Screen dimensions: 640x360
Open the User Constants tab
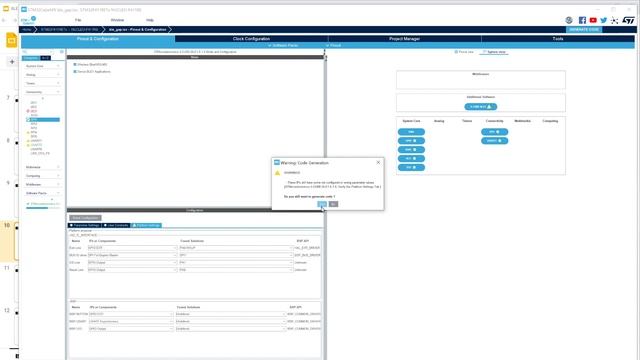(x=116, y=225)
